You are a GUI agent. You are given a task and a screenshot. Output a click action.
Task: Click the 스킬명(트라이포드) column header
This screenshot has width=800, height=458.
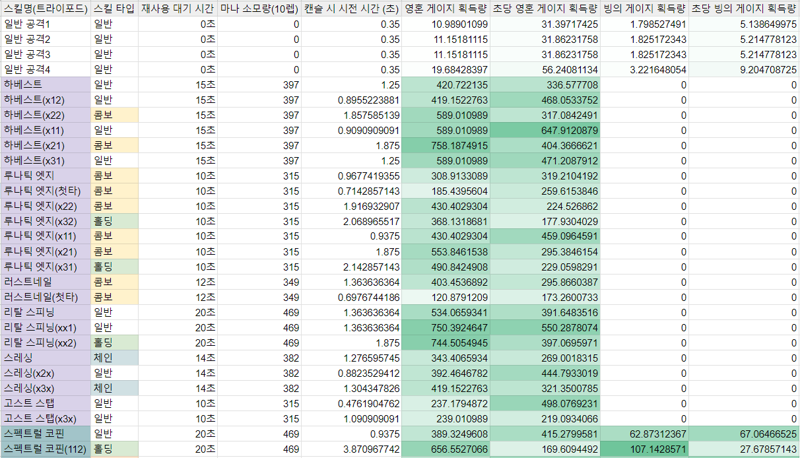click(45, 7)
